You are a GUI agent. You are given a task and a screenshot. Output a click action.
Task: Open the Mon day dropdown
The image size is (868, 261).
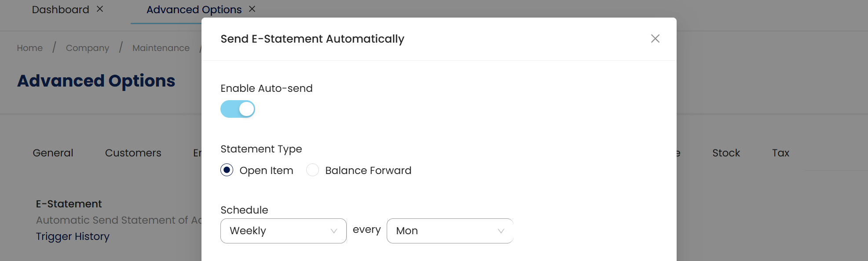click(x=450, y=231)
